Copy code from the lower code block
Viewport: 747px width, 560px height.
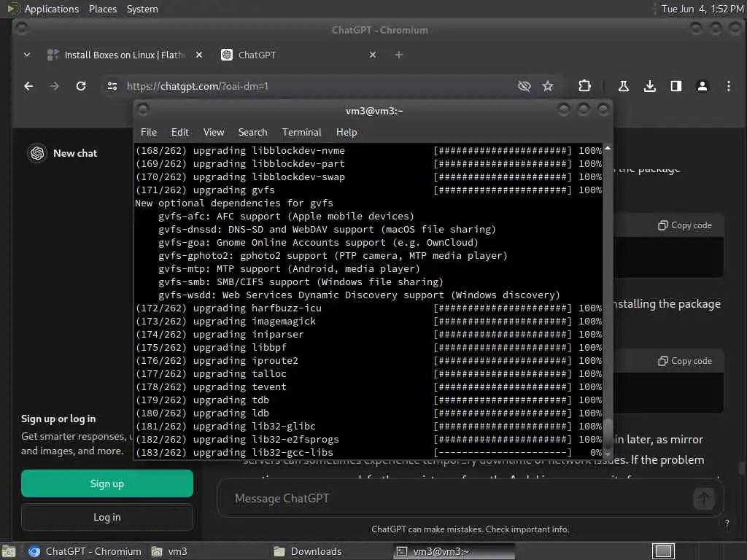pos(684,361)
